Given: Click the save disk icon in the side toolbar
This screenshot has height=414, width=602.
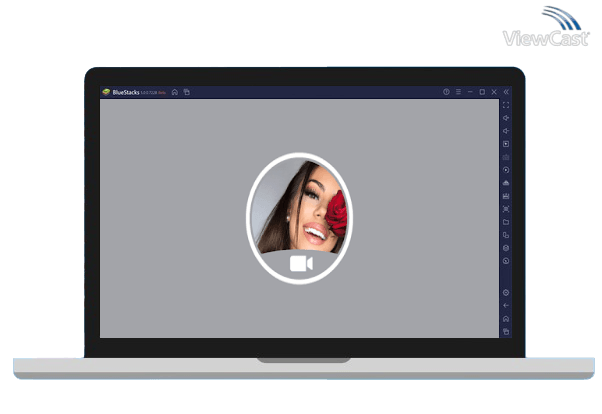Looking at the screenshot, I should coord(506,196).
